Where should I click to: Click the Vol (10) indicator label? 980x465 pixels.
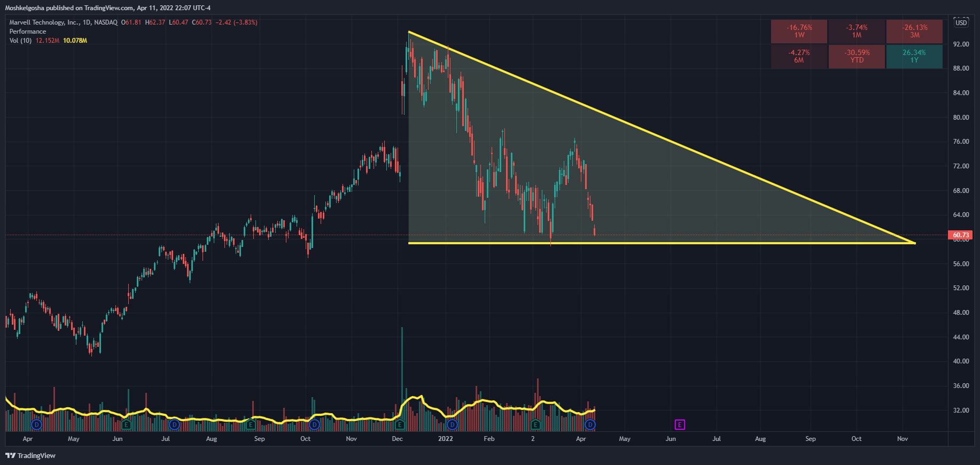(x=20, y=41)
